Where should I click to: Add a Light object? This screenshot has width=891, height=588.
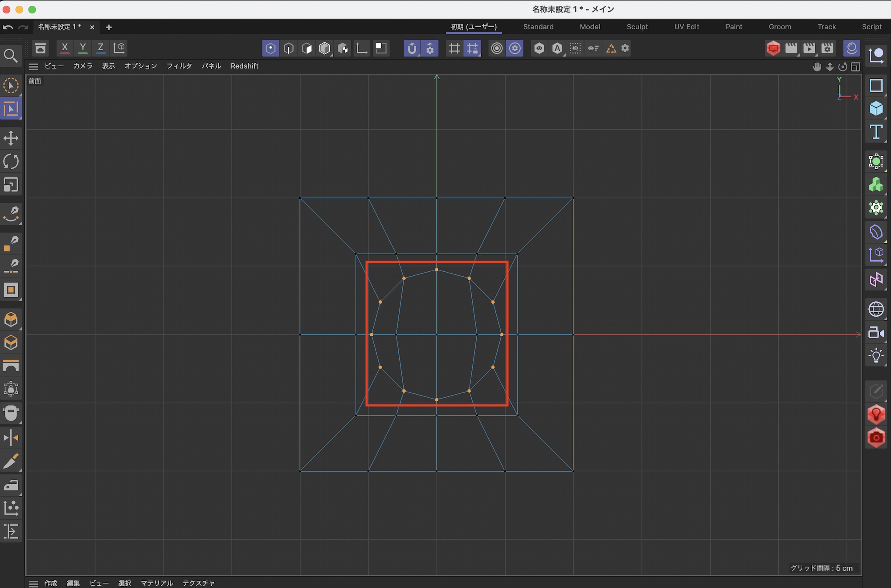876,355
